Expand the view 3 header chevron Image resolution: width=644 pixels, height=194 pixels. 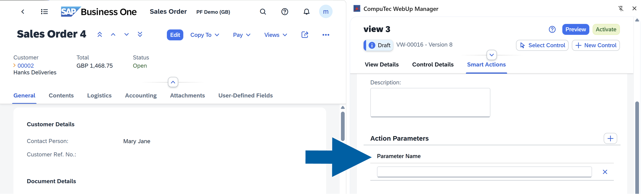pos(491,55)
